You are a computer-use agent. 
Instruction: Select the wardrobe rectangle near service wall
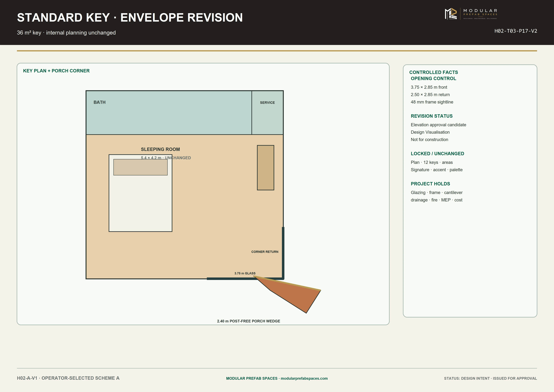coord(265,168)
